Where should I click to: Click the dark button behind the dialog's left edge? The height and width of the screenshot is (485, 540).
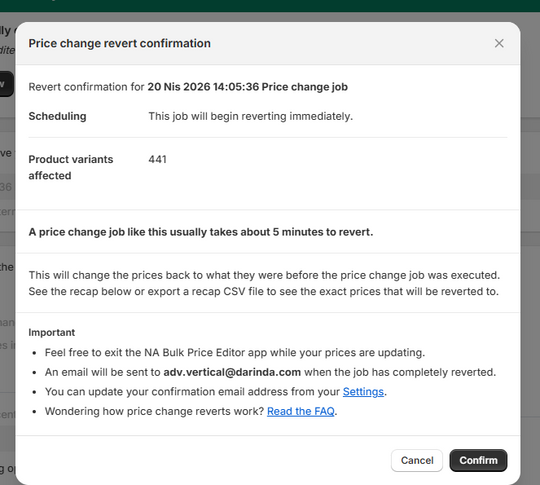[7, 84]
